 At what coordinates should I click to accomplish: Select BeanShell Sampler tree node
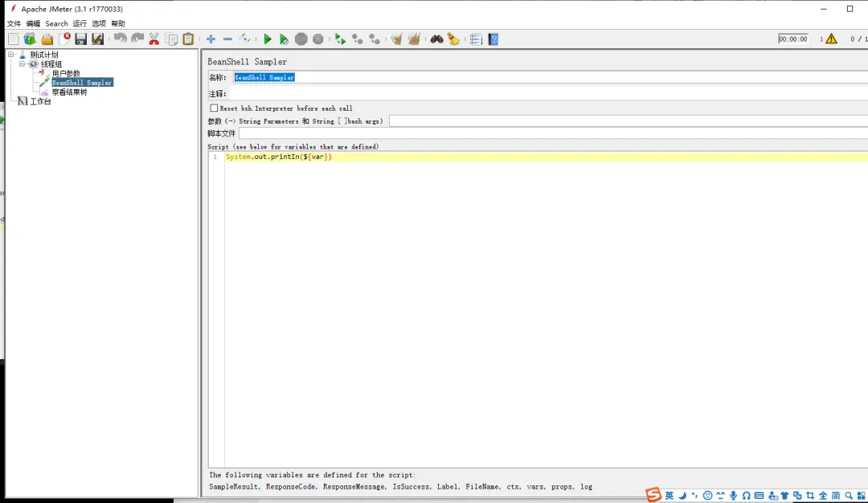coord(82,83)
